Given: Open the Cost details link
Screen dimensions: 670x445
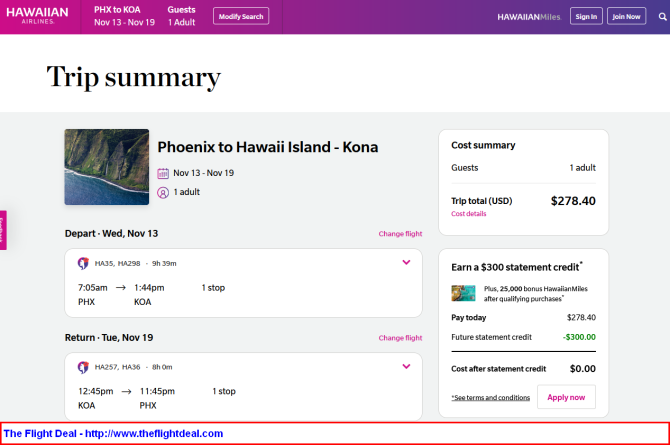Looking at the screenshot, I should (x=469, y=214).
